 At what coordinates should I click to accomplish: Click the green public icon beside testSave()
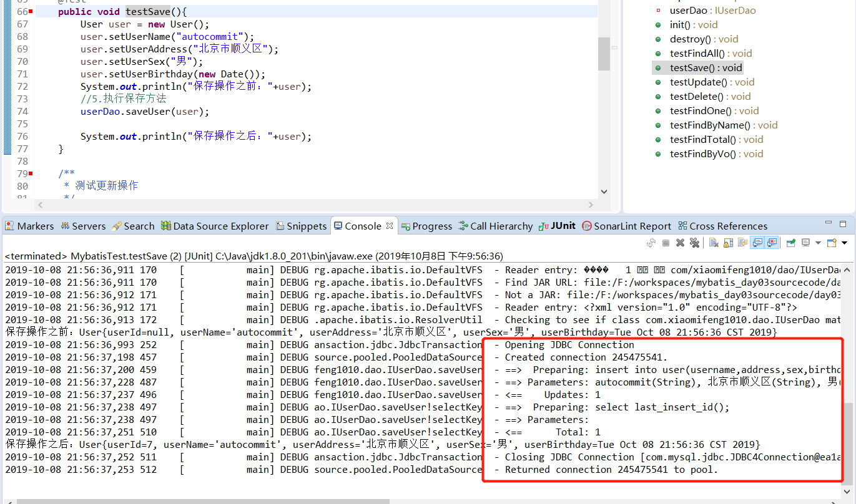tap(658, 68)
